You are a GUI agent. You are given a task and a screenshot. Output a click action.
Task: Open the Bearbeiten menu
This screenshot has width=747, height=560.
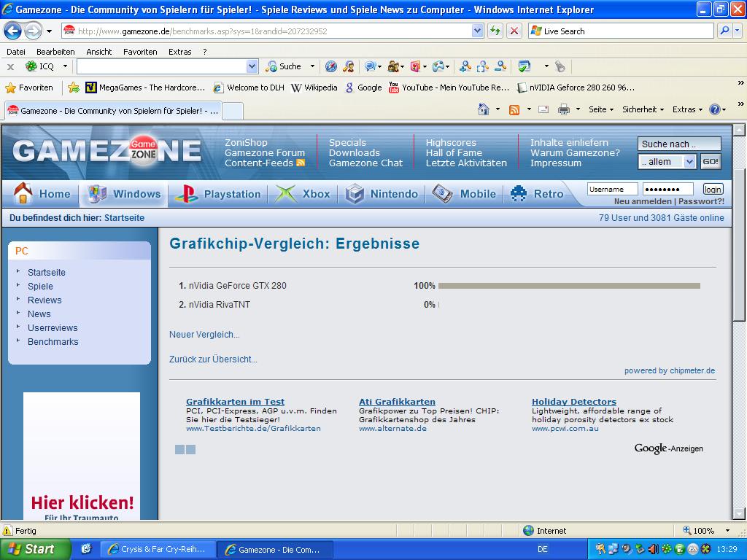coord(55,52)
